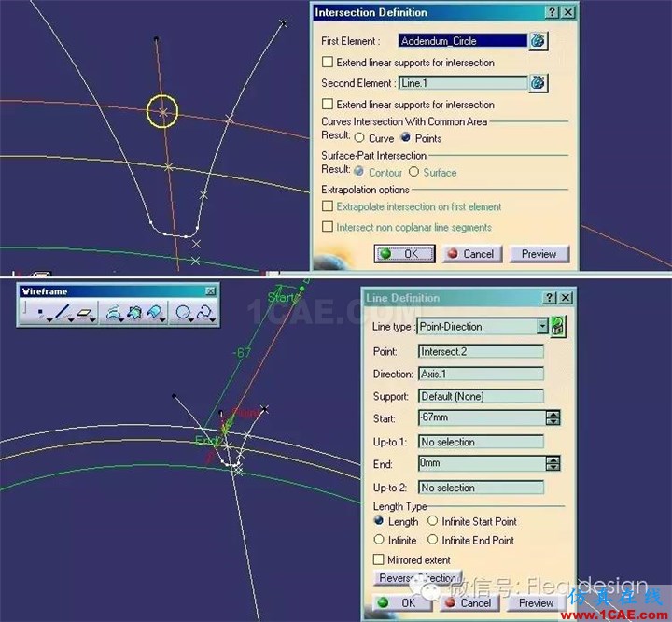Open Plane tool flyout arrow

pyautogui.click(x=92, y=320)
